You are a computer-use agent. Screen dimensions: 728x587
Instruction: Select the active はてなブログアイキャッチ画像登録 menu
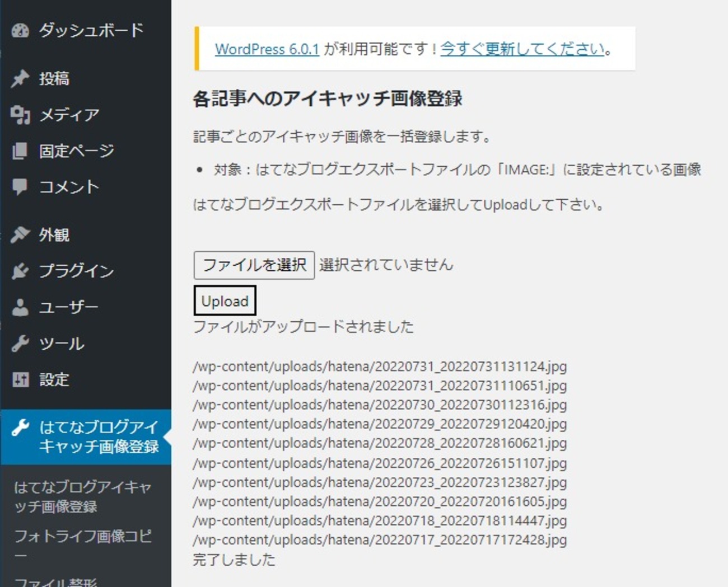coord(86,437)
